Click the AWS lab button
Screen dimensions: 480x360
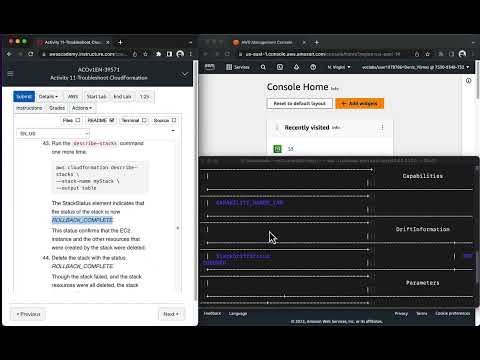tap(73, 96)
